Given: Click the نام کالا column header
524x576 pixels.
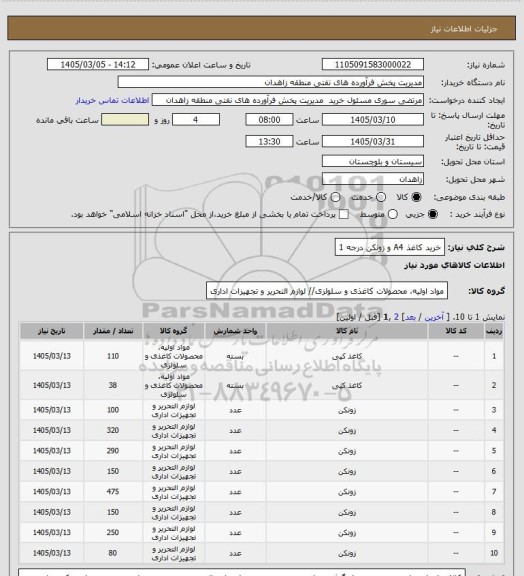Looking at the screenshot, I should (347, 331).
